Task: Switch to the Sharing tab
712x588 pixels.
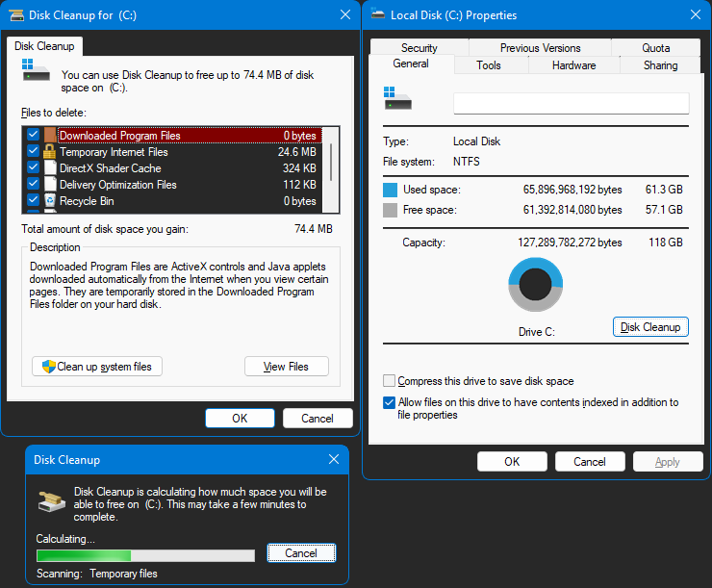Action: point(660,65)
